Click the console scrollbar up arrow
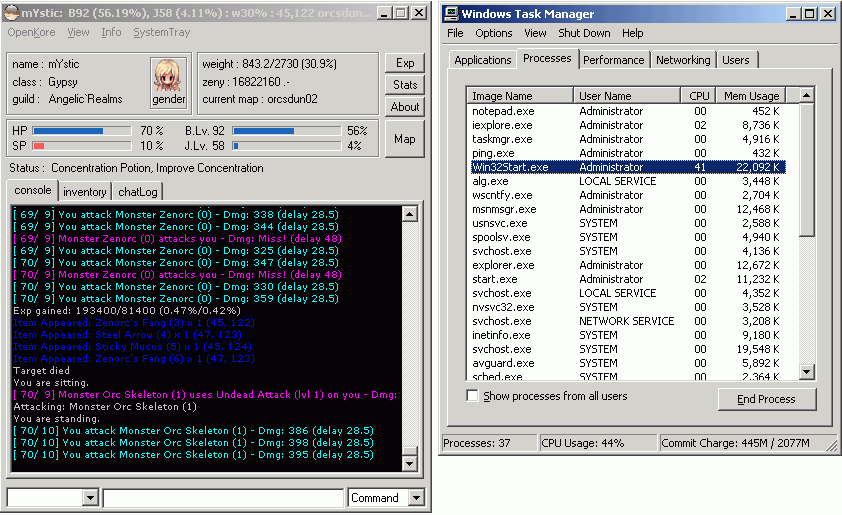Screen dimensions: 842x515 (x=409, y=214)
